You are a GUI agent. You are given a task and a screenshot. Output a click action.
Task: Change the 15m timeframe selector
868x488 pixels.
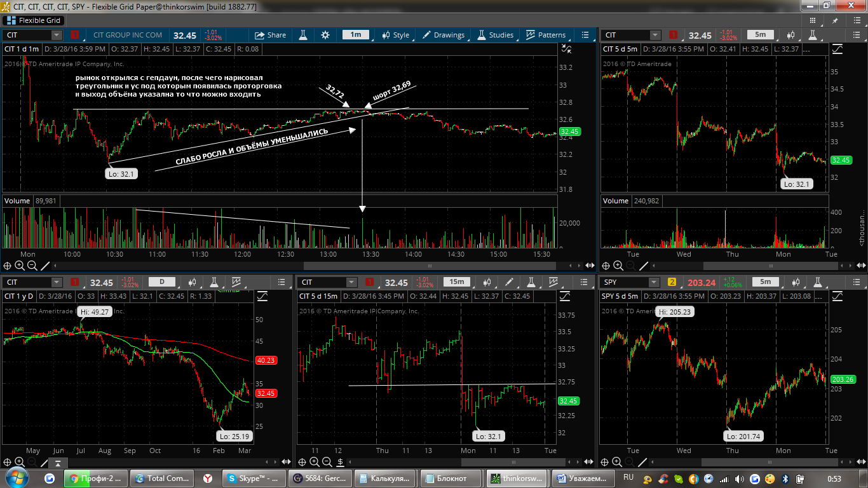tap(456, 282)
